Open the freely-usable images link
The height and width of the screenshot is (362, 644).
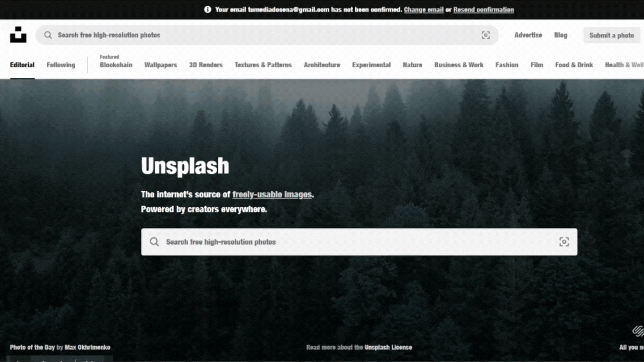(x=272, y=194)
